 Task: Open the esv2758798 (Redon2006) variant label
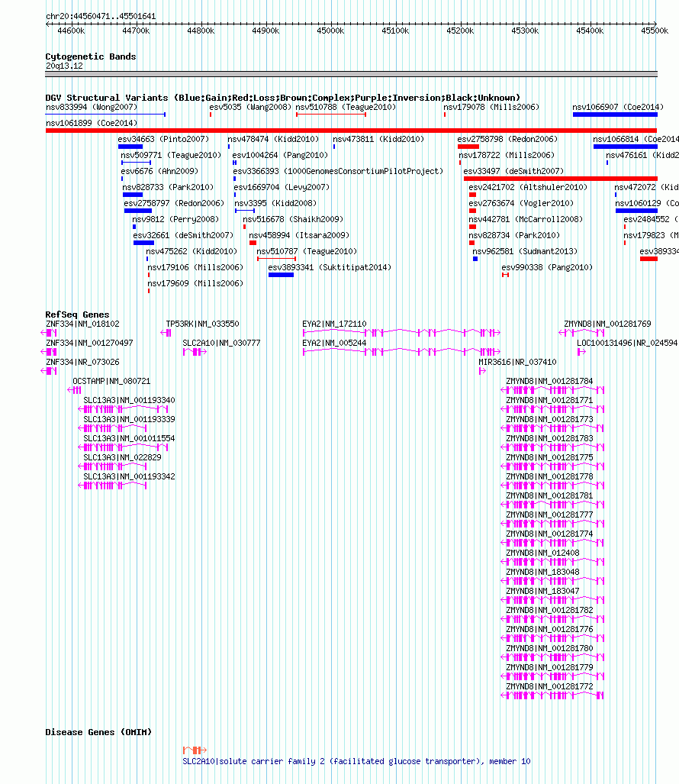(x=507, y=139)
